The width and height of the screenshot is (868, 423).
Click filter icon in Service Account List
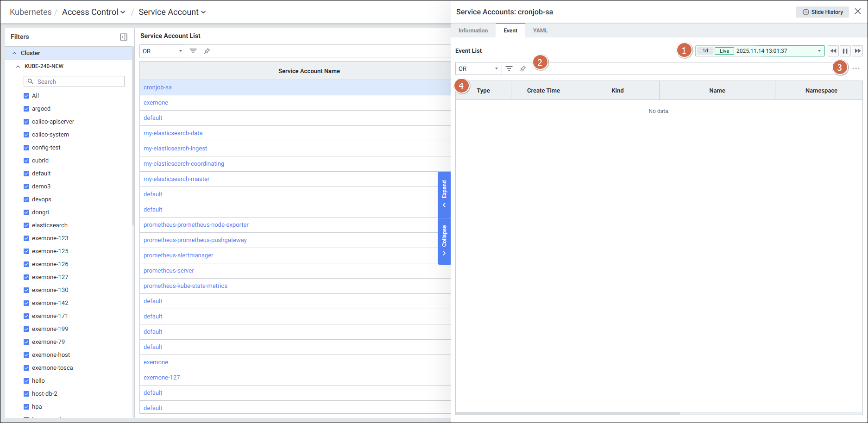click(193, 51)
